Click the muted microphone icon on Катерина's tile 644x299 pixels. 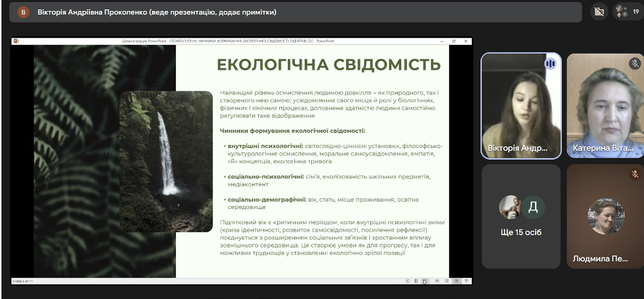click(x=635, y=63)
